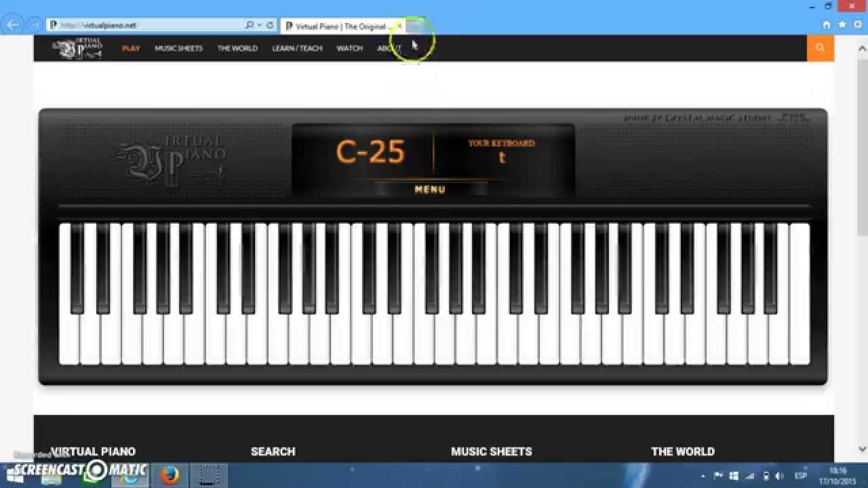Open the screen recorder icon in the taskbar
The height and width of the screenshot is (488, 868).
[208, 475]
